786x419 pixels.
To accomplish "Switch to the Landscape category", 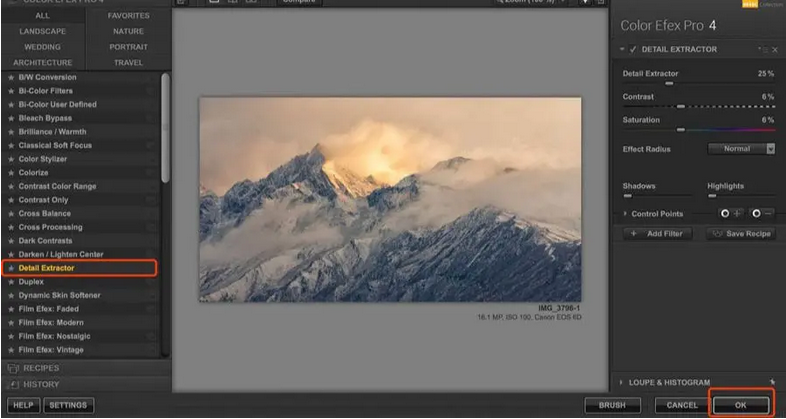I will click(43, 31).
